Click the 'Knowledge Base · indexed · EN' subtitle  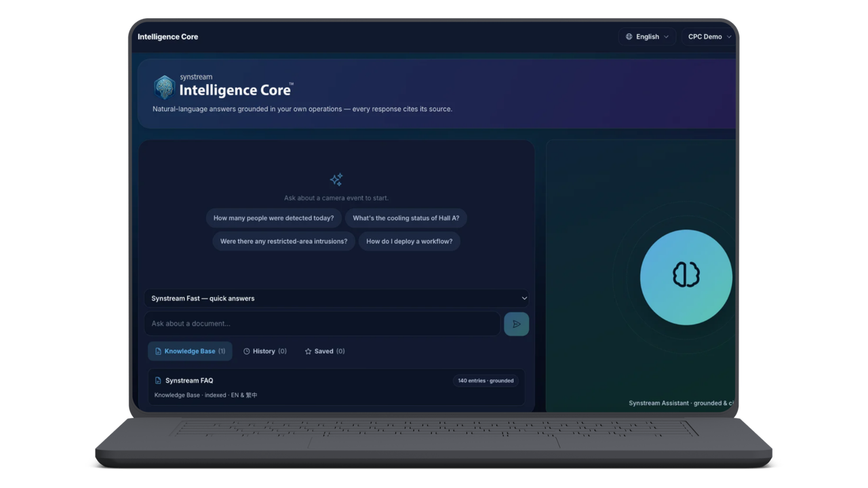tap(205, 395)
